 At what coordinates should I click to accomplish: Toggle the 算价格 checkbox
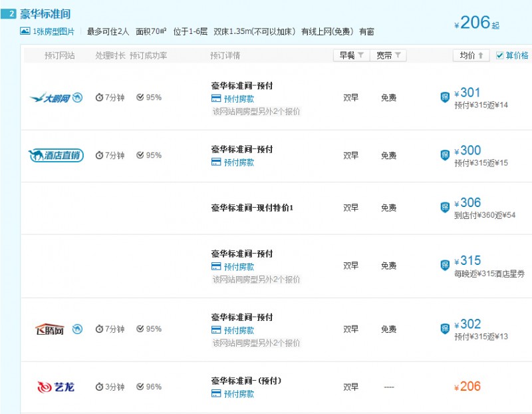pos(500,55)
